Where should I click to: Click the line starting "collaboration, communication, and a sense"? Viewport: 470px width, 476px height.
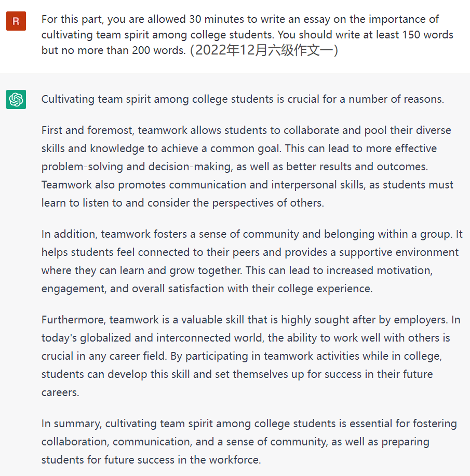pos(235,442)
